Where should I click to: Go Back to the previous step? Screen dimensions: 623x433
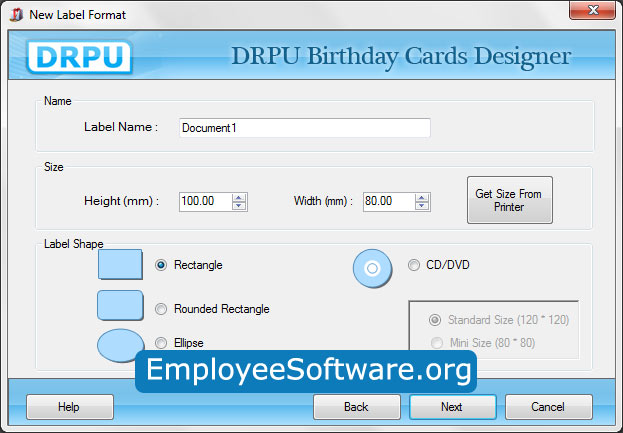[356, 407]
